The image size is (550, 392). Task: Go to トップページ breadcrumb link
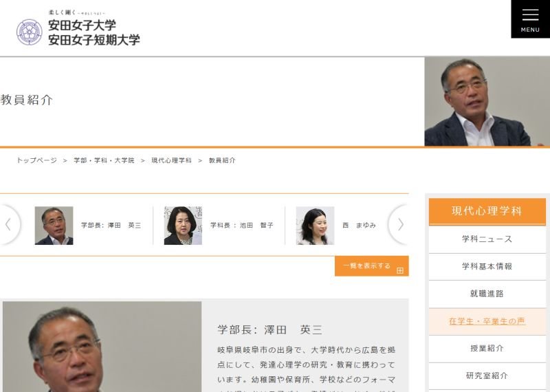tap(36, 160)
